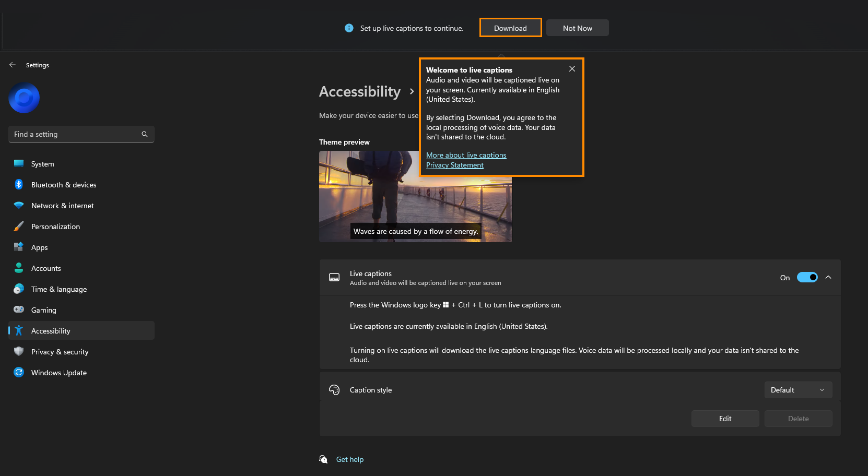Open Network & internet settings
The height and width of the screenshot is (476, 868).
tap(81, 205)
